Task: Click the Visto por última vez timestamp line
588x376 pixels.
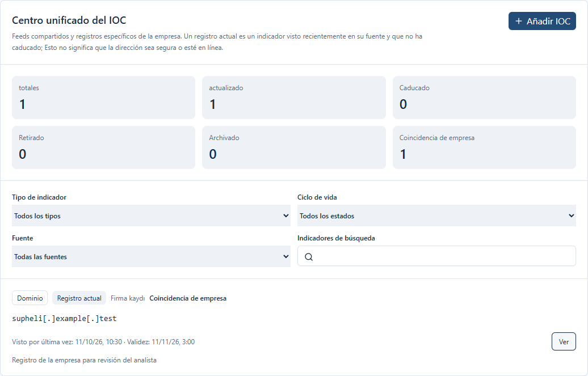Action: click(103, 342)
